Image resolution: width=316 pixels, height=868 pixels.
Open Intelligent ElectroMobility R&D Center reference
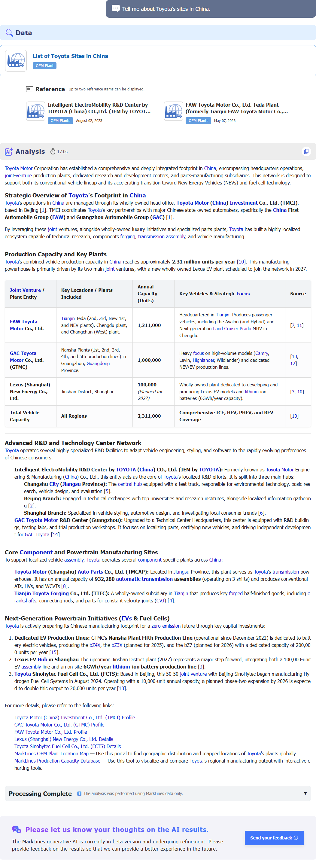pyautogui.click(x=99, y=108)
